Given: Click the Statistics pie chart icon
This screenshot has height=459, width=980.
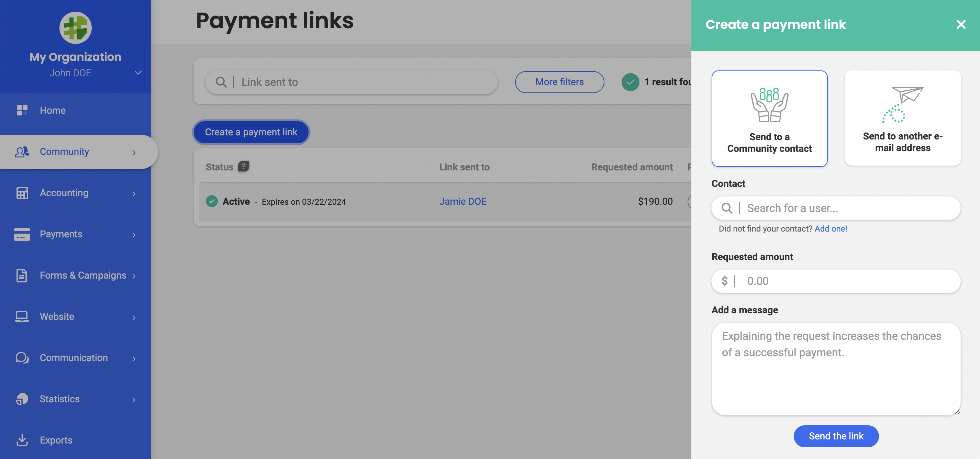Looking at the screenshot, I should (x=22, y=399).
